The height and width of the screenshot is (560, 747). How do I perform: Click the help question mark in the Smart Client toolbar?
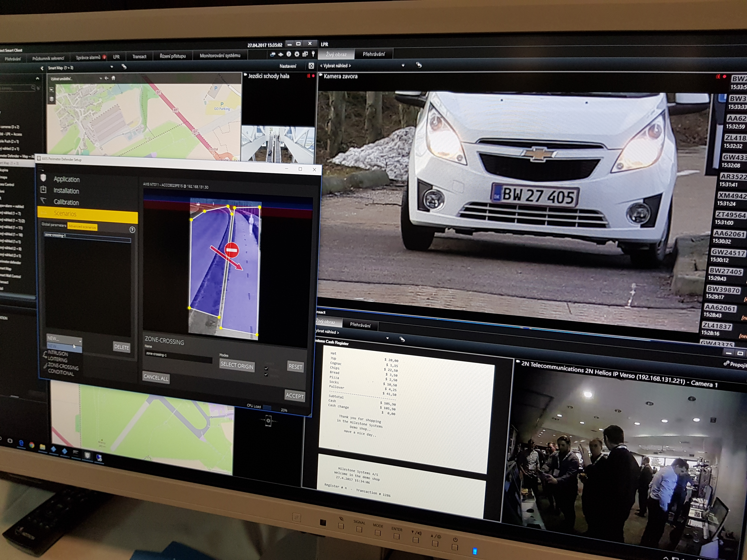[x=289, y=54]
